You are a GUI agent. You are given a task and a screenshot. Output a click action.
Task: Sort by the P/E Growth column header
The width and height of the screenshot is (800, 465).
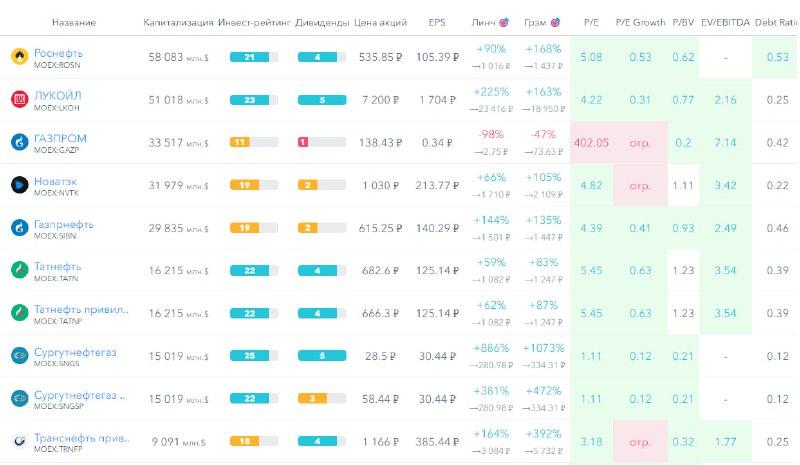click(640, 22)
